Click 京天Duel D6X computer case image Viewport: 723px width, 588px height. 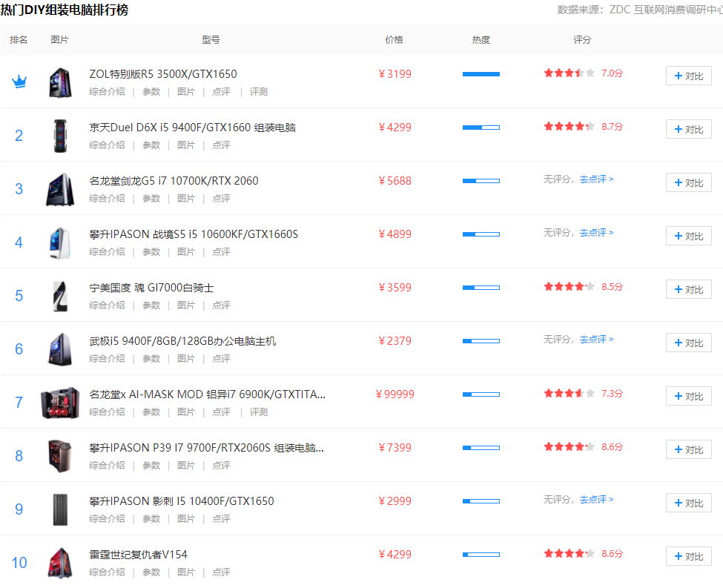tap(59, 136)
